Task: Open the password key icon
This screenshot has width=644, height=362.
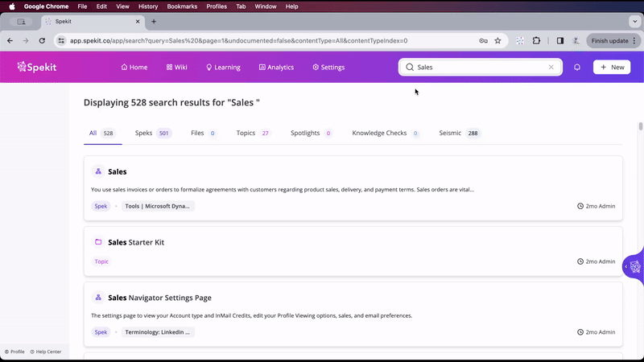Action: click(x=484, y=41)
